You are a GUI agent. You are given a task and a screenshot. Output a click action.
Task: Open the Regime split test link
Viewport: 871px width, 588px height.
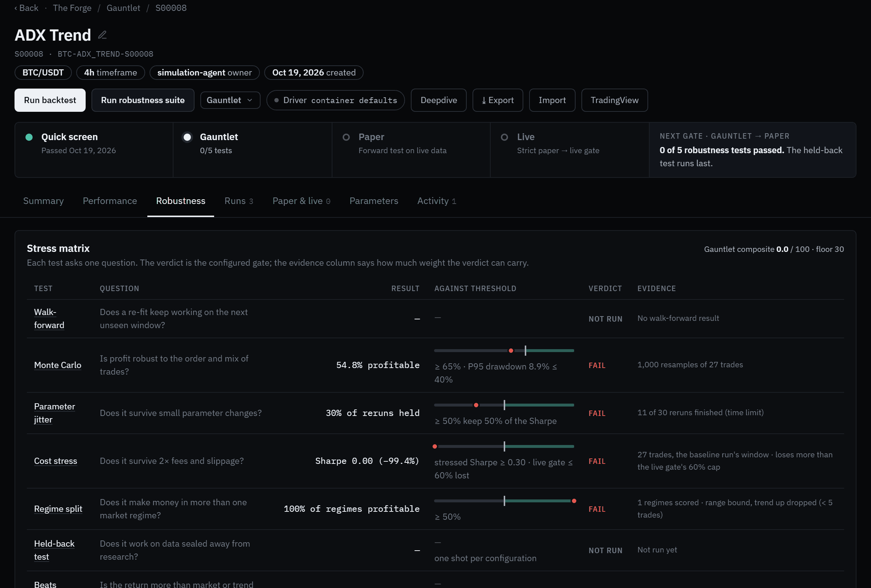(x=58, y=509)
